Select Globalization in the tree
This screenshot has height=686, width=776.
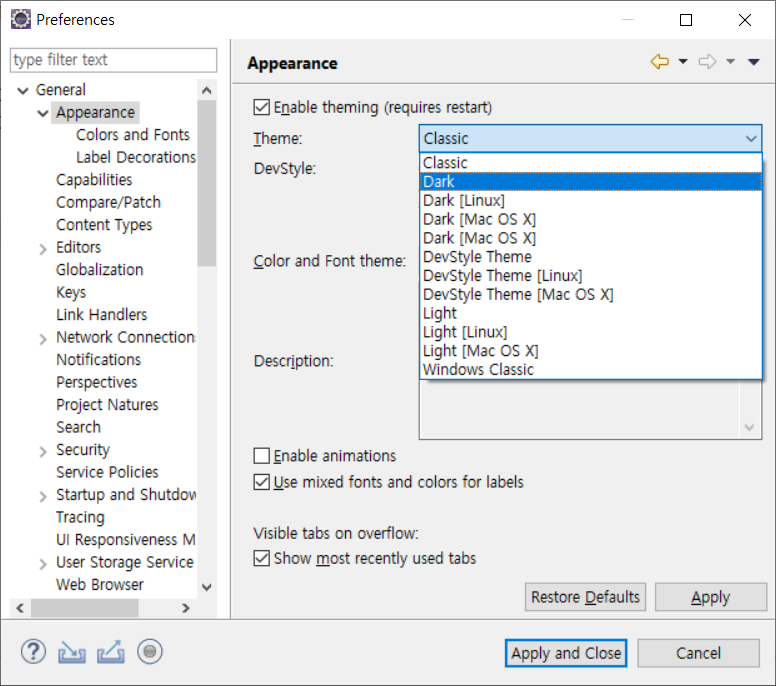[x=99, y=270]
